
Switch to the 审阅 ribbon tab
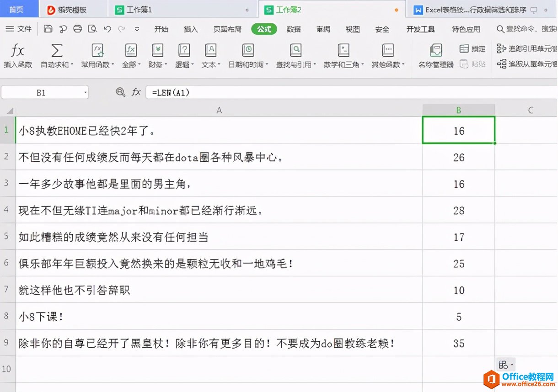point(323,29)
